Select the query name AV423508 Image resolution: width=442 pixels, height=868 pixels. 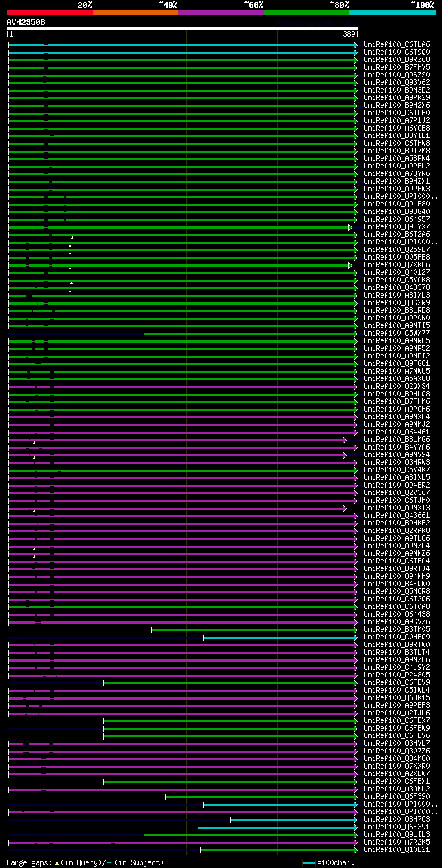[x=26, y=22]
